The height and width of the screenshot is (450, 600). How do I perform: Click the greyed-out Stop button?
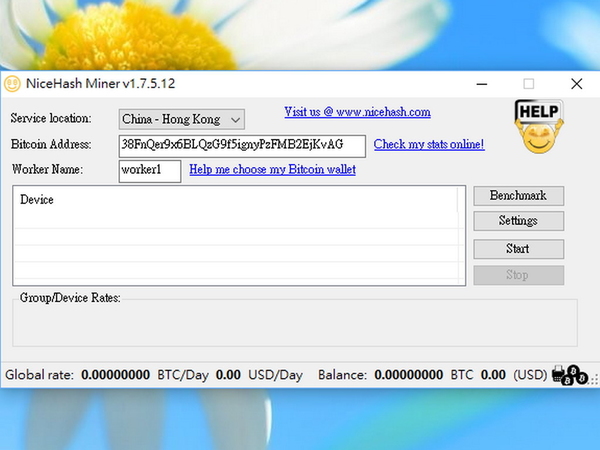[518, 275]
